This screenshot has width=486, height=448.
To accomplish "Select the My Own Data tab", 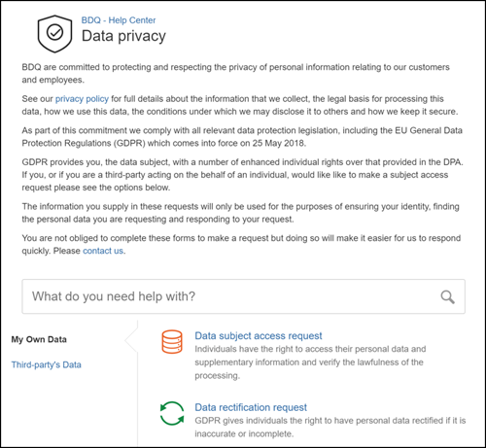I will (x=39, y=339).
